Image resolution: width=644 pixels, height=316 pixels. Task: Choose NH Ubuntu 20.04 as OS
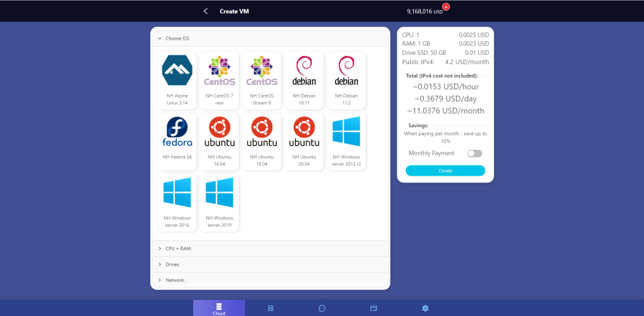tap(304, 141)
